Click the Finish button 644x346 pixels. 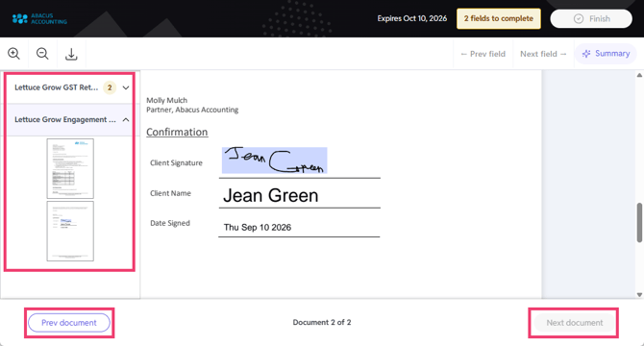591,18
